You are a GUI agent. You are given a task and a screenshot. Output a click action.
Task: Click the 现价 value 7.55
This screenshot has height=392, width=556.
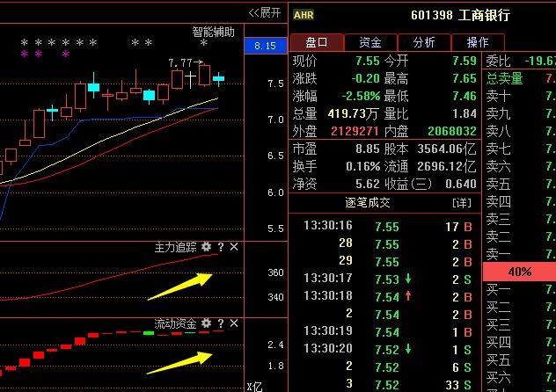tap(368, 61)
